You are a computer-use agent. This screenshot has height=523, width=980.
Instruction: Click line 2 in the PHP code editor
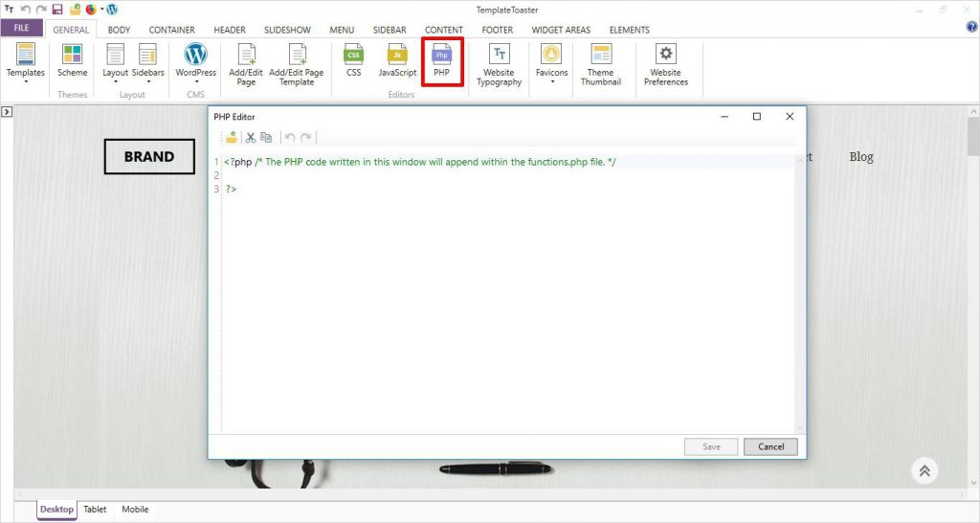[x=507, y=175]
